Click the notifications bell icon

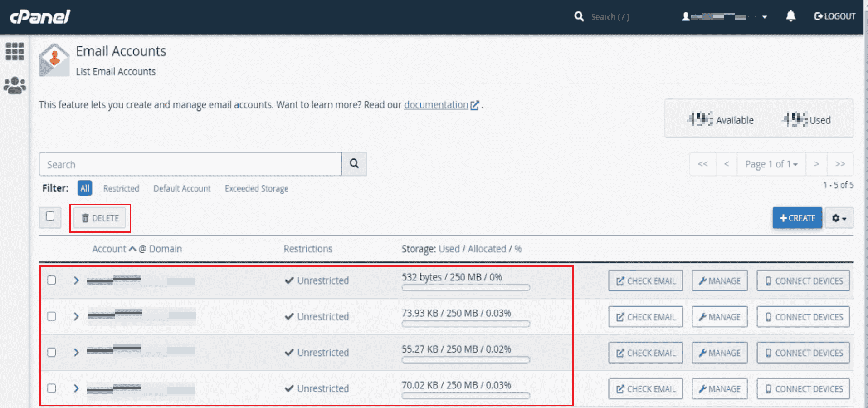[790, 16]
